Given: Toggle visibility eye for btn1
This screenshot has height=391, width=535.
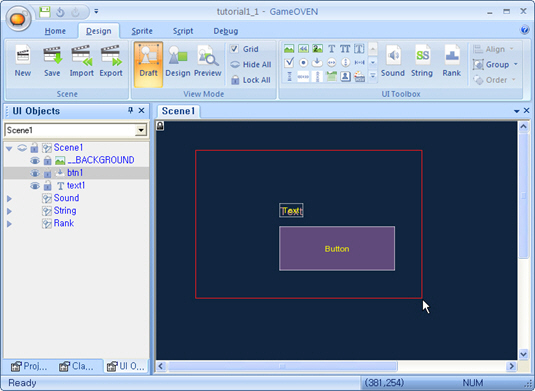Looking at the screenshot, I should coord(35,173).
